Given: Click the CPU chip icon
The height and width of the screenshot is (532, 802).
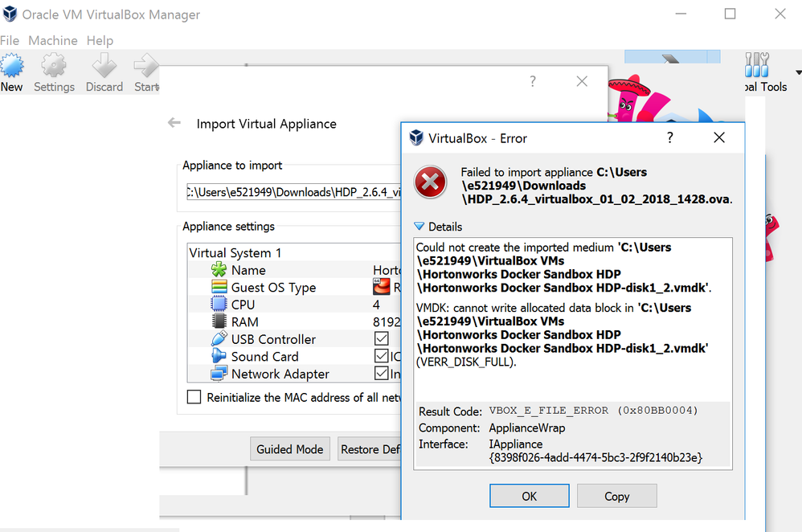Looking at the screenshot, I should pyautogui.click(x=219, y=305).
